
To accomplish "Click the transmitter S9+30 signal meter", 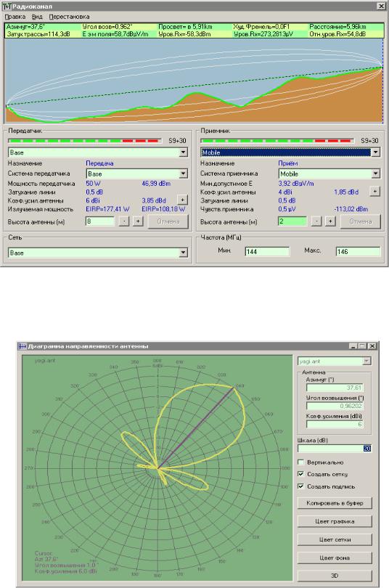I will tap(85, 141).
